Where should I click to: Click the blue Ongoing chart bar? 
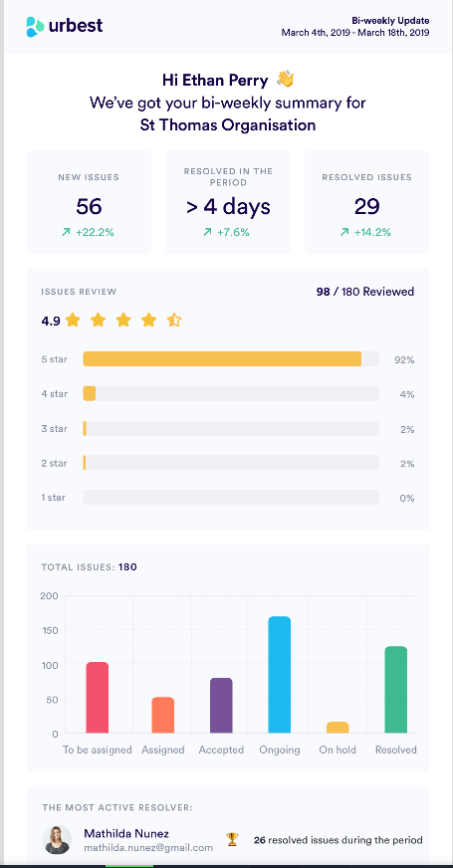(279, 675)
